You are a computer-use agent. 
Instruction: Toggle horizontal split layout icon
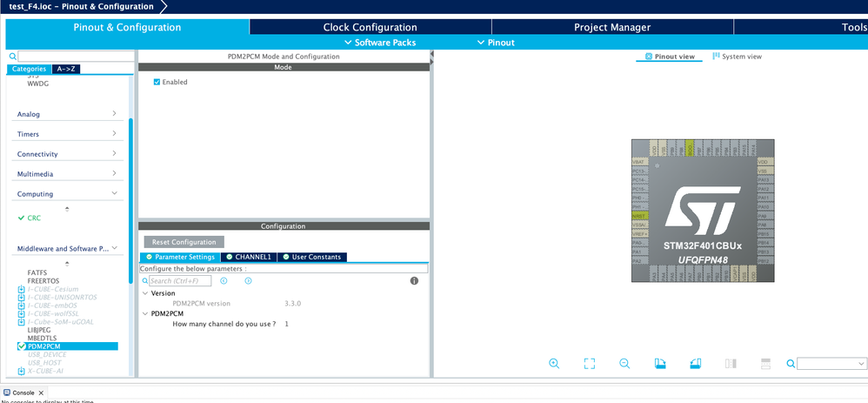coord(765,364)
